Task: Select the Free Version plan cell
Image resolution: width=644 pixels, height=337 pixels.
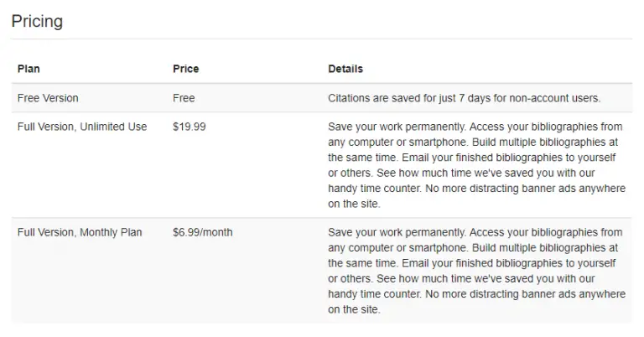Action: coord(48,98)
